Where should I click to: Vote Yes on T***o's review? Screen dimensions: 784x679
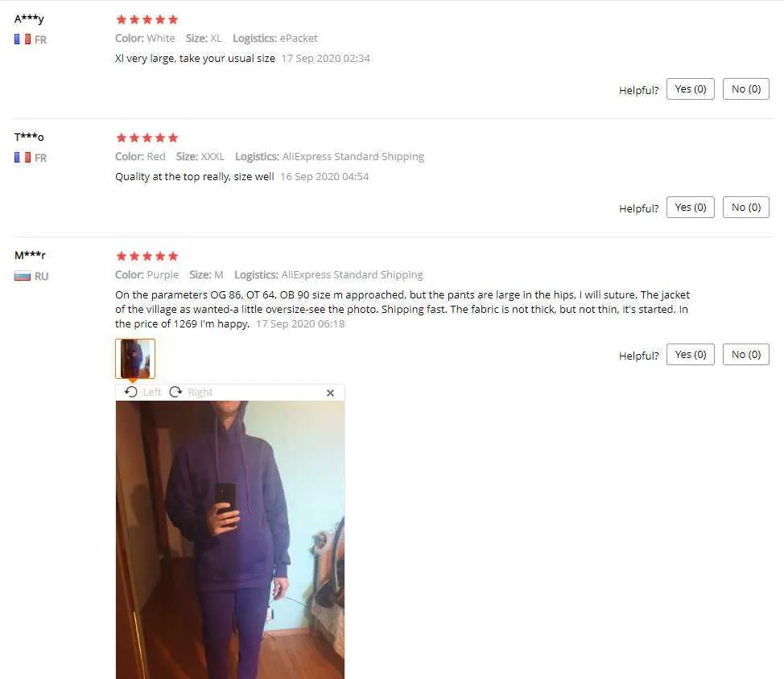click(690, 208)
